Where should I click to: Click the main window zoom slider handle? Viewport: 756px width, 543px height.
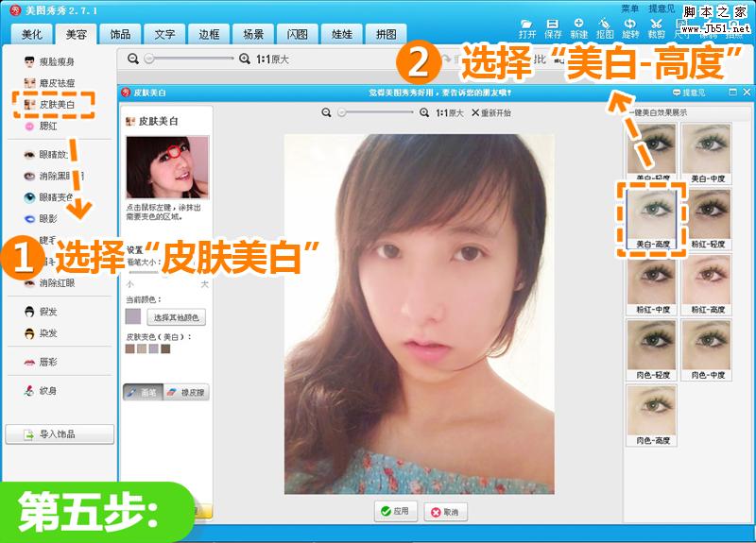coord(149,59)
